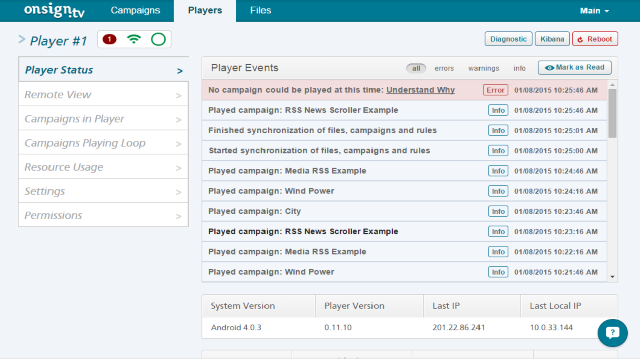Open Remote View section
This screenshot has height=360, width=640.
(104, 94)
